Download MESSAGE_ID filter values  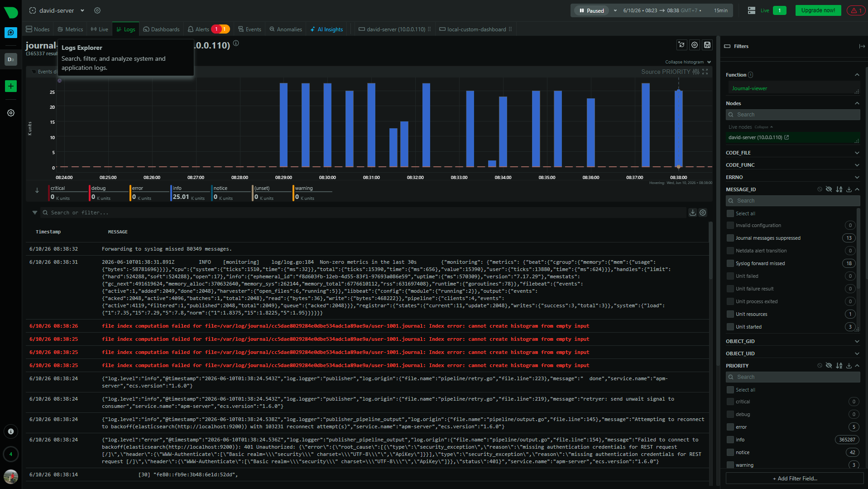pyautogui.click(x=849, y=189)
